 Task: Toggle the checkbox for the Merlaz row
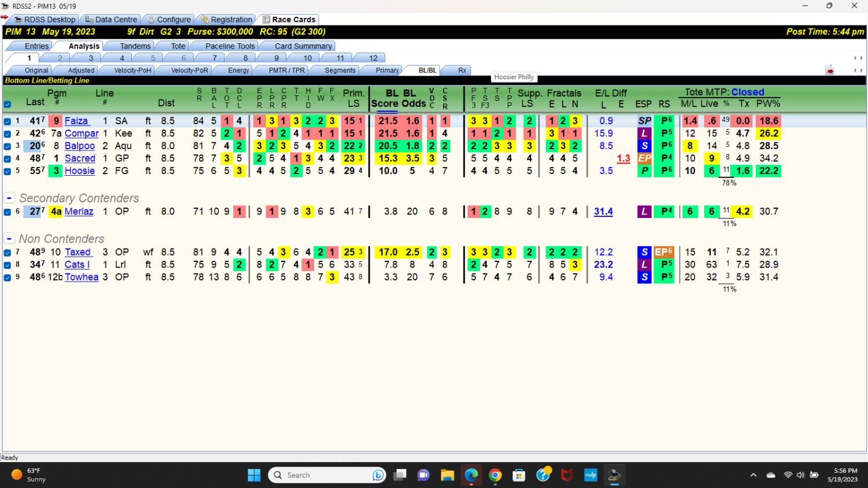coord(8,212)
